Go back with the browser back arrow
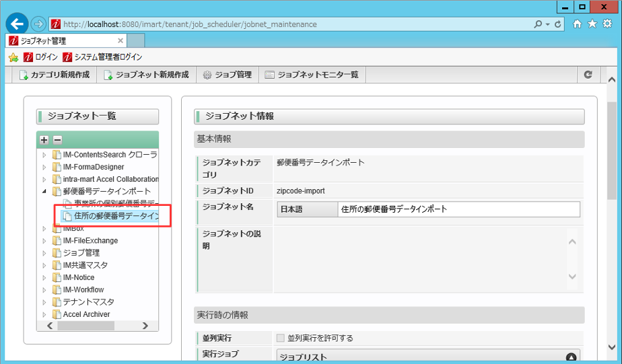The width and height of the screenshot is (622, 364). coord(17,24)
